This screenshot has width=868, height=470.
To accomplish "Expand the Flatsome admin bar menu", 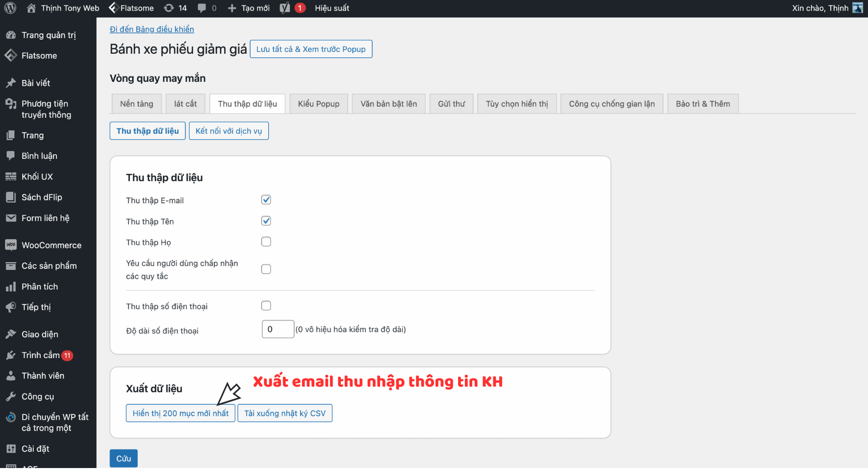I will pos(131,8).
